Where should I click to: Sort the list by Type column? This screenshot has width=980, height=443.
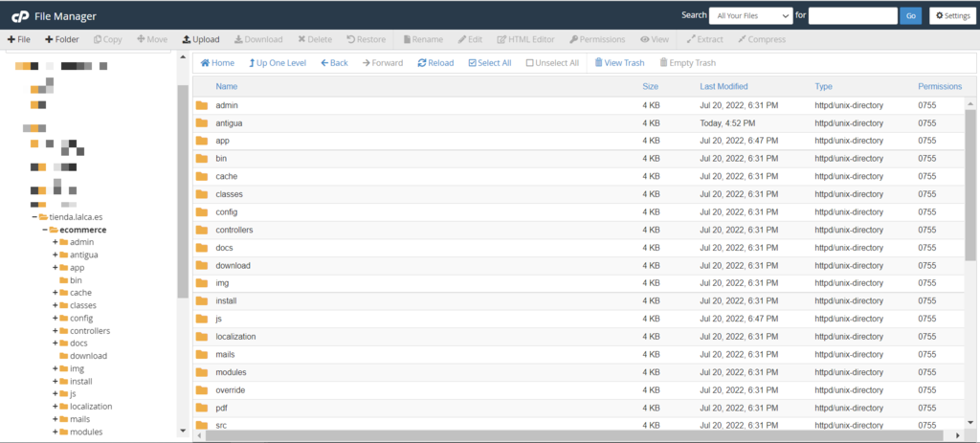tap(823, 87)
